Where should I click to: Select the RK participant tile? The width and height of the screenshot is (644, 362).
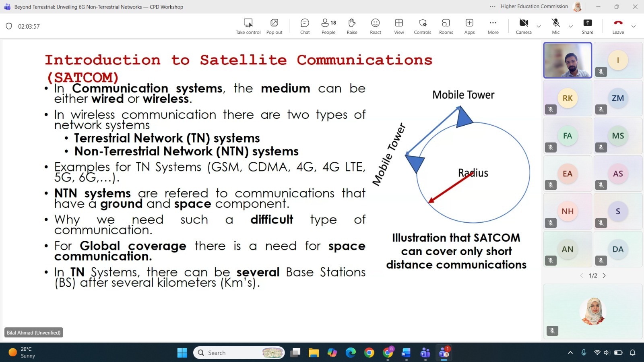coord(567,98)
